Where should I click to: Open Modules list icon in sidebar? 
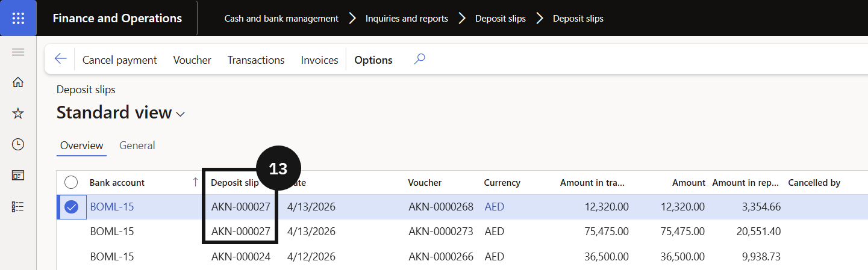coord(18,207)
